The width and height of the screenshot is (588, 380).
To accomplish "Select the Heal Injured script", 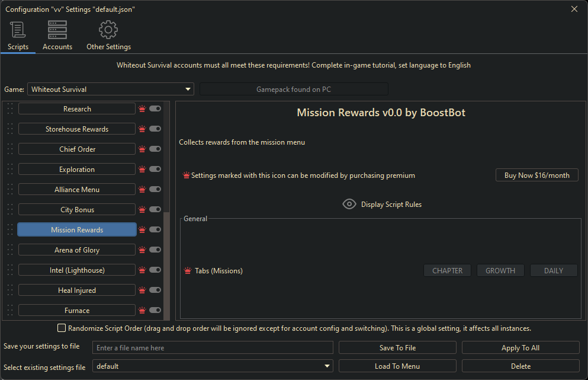I will pyautogui.click(x=77, y=290).
